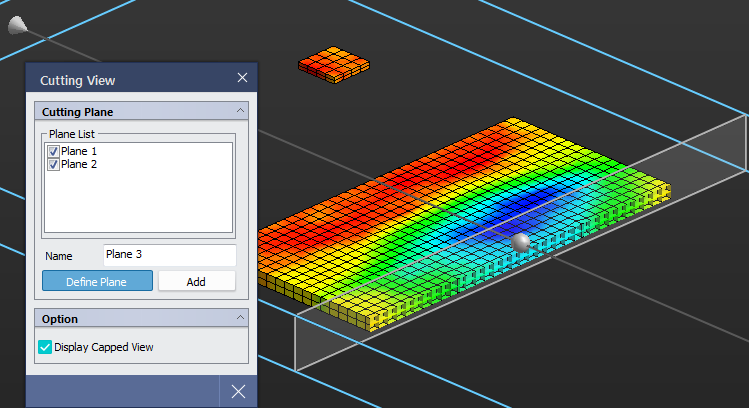The width and height of the screenshot is (749, 408).
Task: Collapse the Cutting Plane section chevron
Action: (240, 112)
